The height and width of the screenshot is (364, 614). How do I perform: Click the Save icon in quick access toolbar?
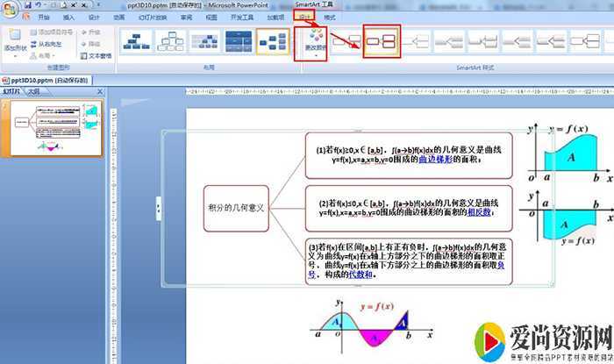28,4
